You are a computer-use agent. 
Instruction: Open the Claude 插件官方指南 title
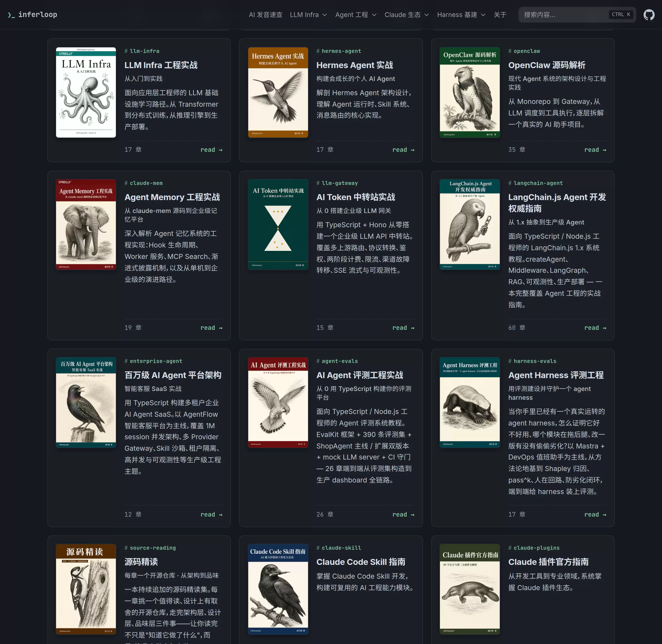pos(548,562)
